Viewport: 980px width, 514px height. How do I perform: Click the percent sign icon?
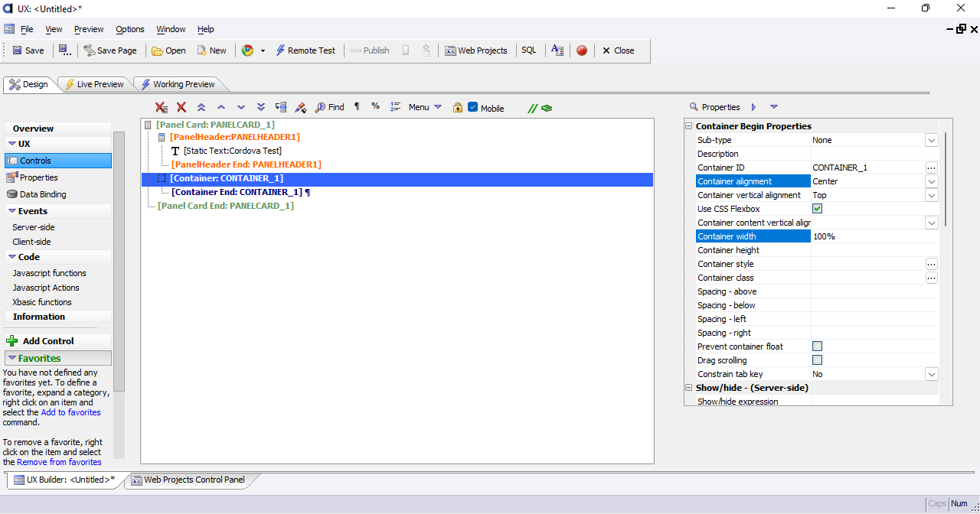(376, 106)
